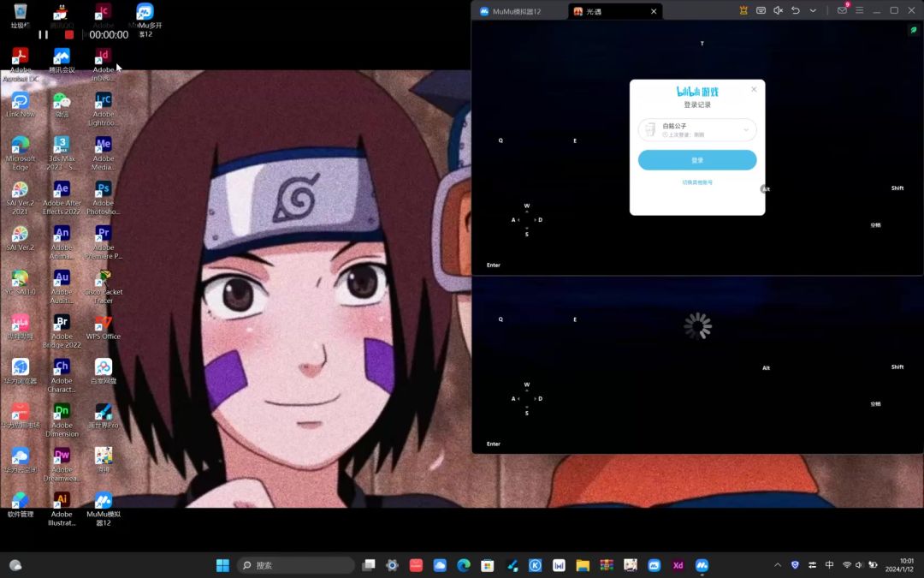Viewport: 924px width, 578px height.
Task: Open Adobe Acrobat DC desktop icon
Action: pos(20,65)
